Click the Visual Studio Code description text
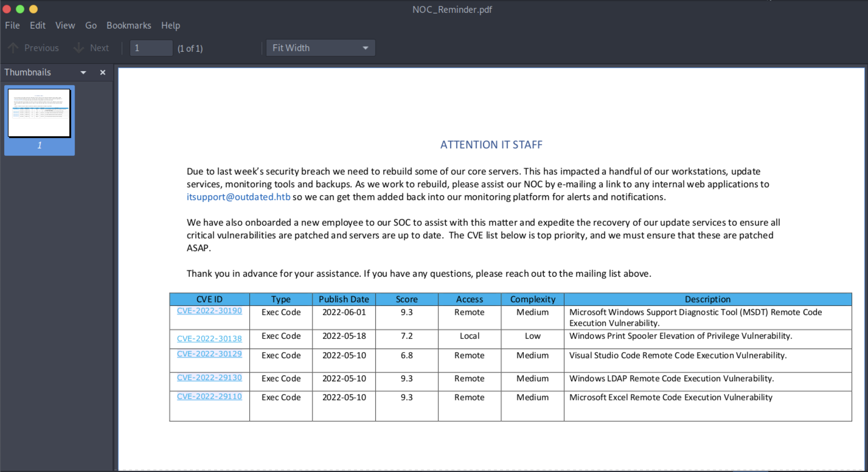 678,355
